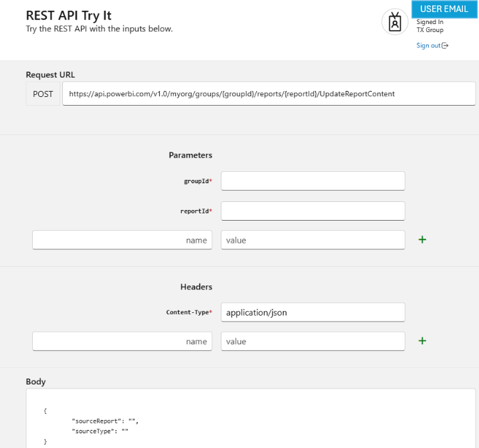479x448 pixels.
Task: Click the Headers name input box
Action: (x=122, y=342)
